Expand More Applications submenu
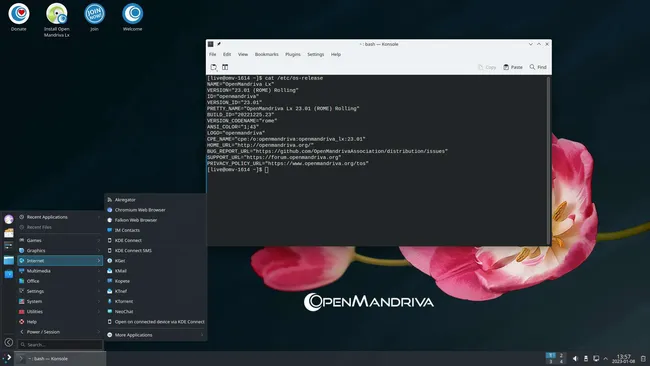The image size is (650, 366). [155, 335]
